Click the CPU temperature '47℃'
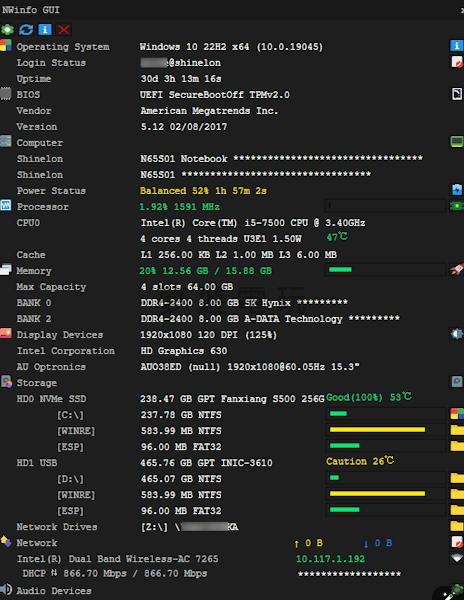Viewport: 464px width, 600px height. click(337, 237)
